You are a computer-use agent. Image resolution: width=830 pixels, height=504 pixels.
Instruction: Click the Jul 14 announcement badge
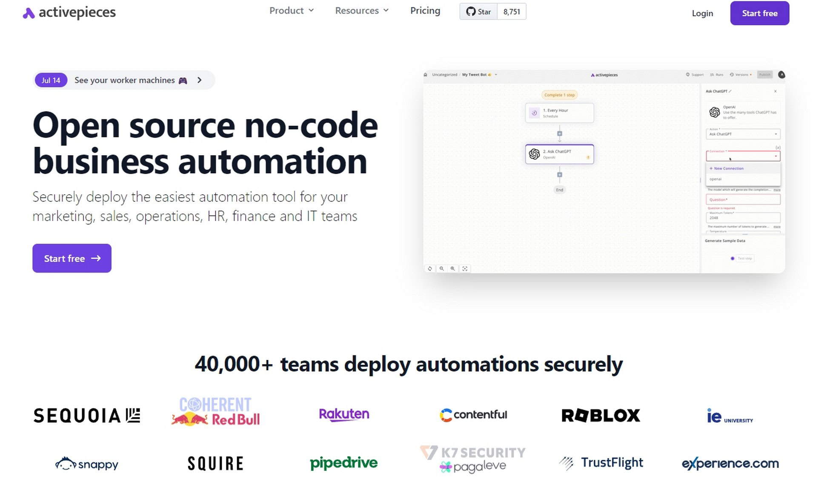(x=51, y=80)
